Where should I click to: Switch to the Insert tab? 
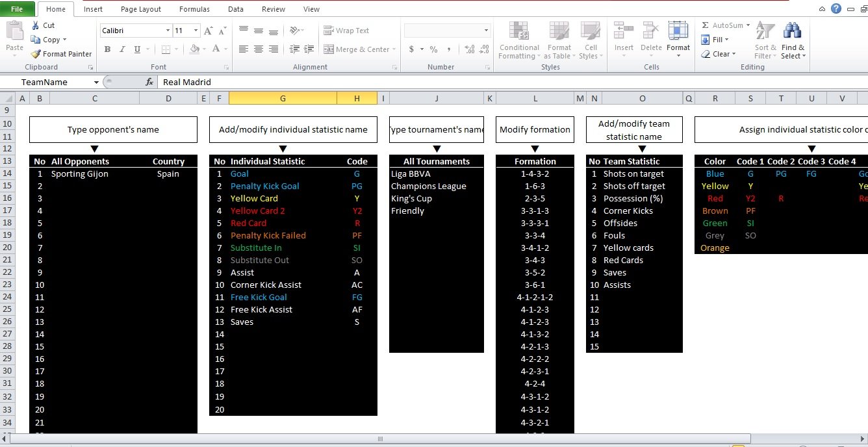tap(93, 9)
